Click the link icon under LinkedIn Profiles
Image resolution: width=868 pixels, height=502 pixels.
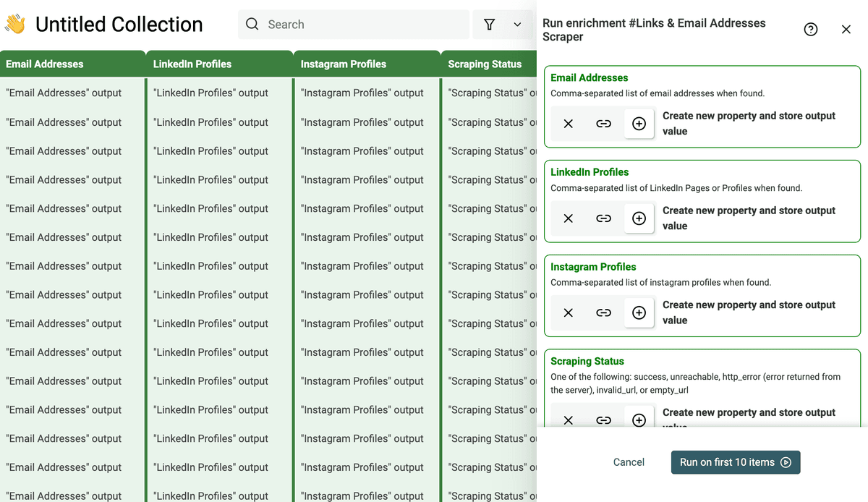pyautogui.click(x=603, y=218)
